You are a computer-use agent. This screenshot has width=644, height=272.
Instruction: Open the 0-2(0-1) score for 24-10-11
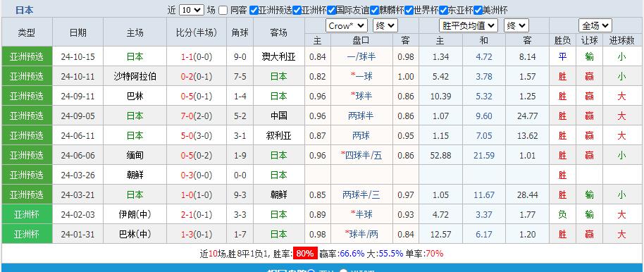[x=197, y=76]
